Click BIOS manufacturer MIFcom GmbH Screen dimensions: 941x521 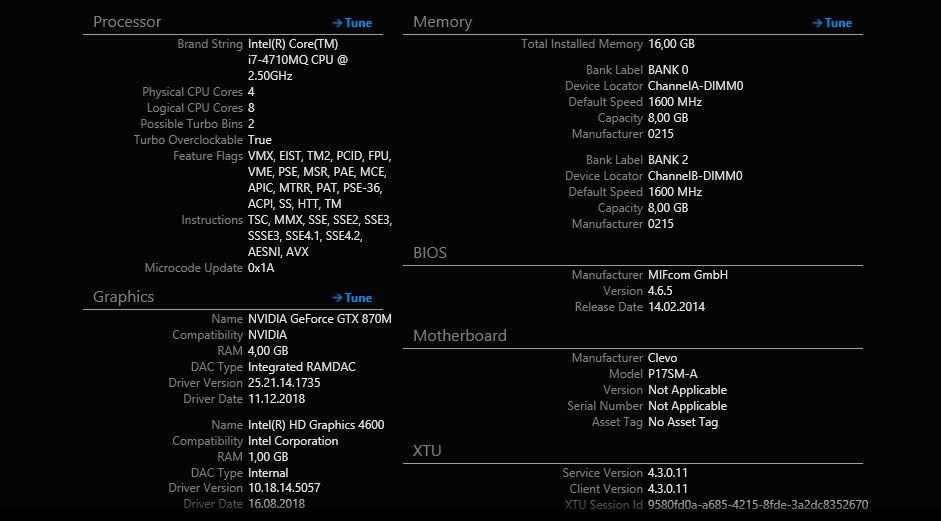(688, 275)
